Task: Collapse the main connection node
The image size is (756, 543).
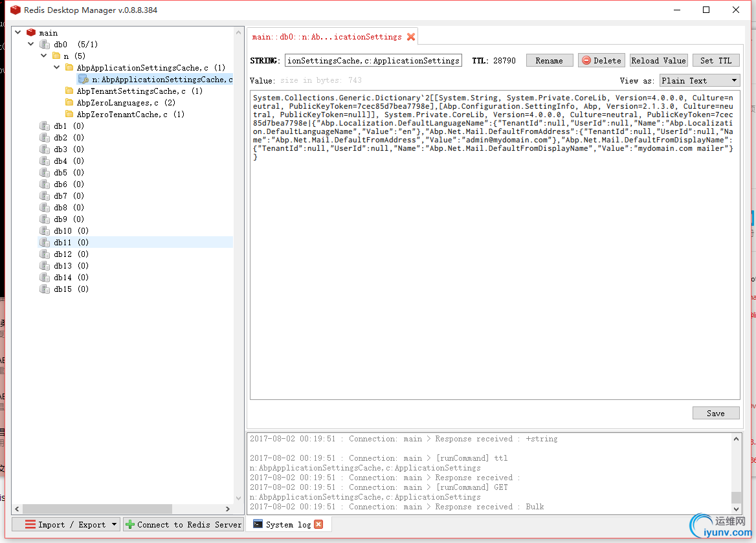Action: [x=18, y=32]
